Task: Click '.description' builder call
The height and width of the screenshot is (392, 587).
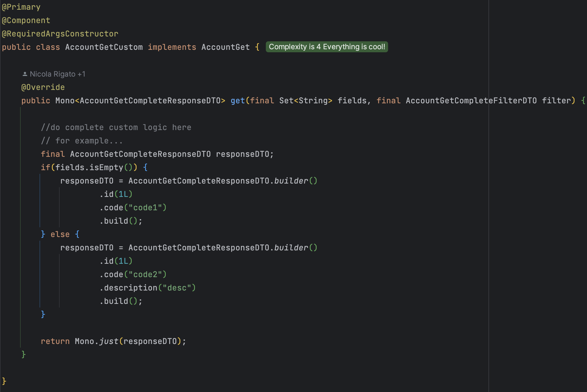Action: coord(128,288)
